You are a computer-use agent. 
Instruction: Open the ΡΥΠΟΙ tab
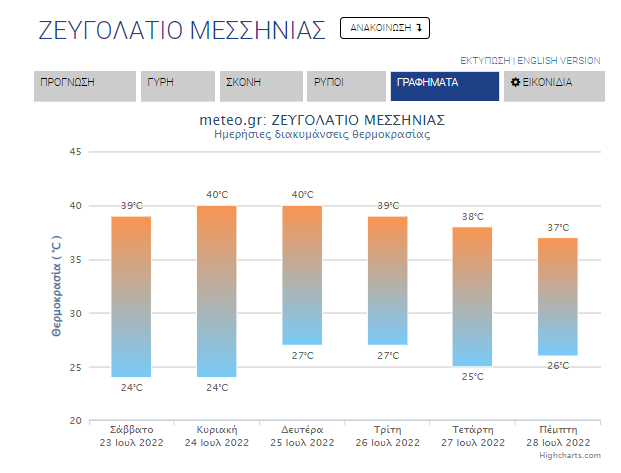tap(346, 86)
